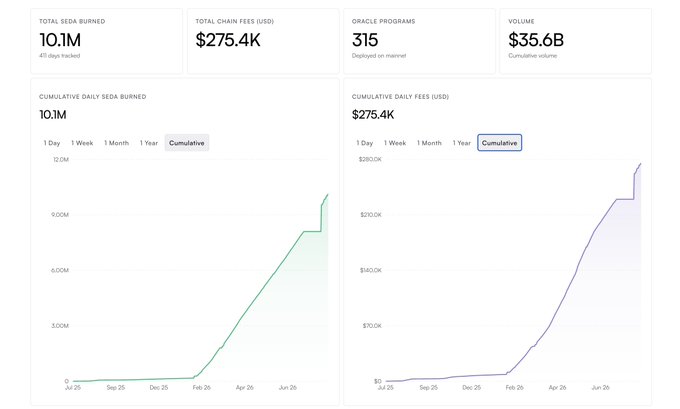Click the 315 Oracle Programs value
The image size is (680, 409).
[365, 40]
